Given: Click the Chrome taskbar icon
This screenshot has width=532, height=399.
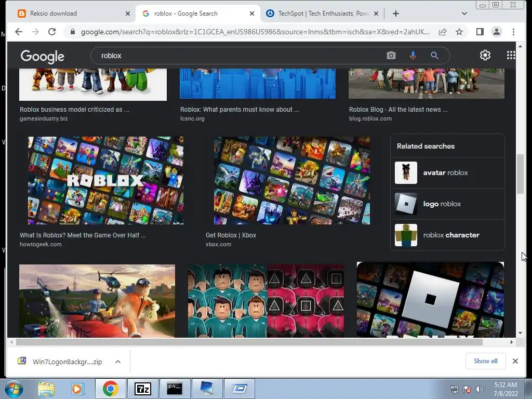Looking at the screenshot, I should [110, 389].
